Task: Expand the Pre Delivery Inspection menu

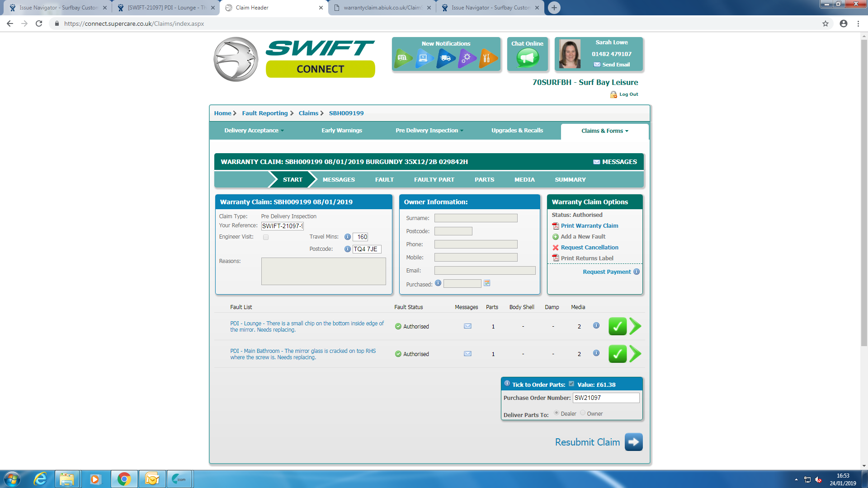Action: point(429,131)
